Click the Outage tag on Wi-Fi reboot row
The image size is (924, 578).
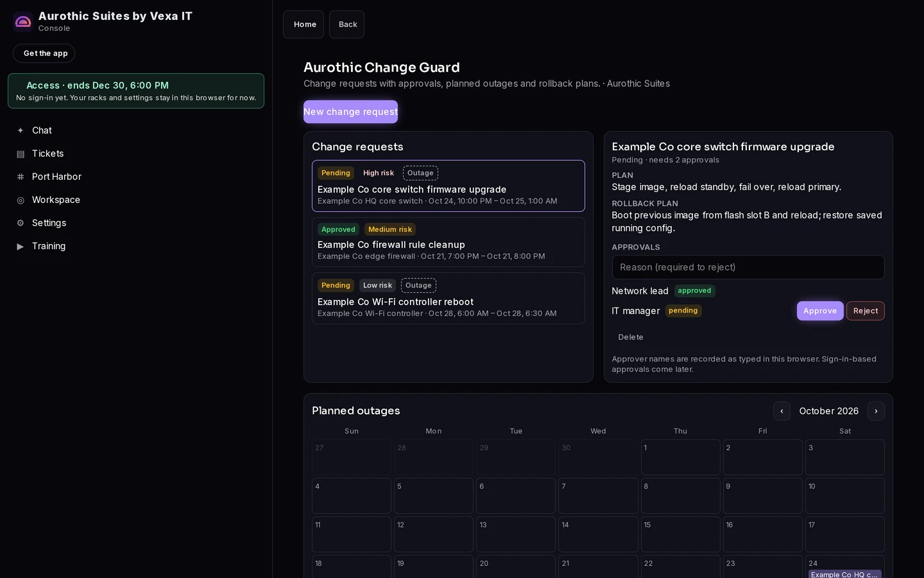418,285
